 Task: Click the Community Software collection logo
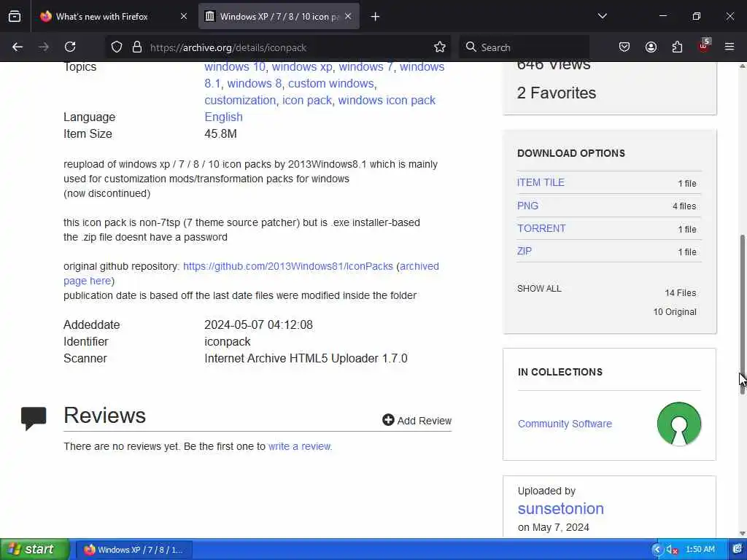679,424
